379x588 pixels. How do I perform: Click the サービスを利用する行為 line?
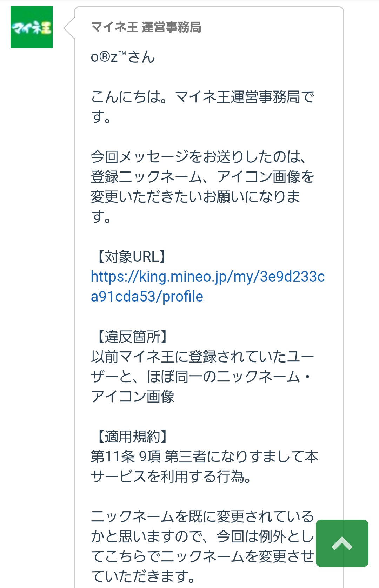(171, 477)
